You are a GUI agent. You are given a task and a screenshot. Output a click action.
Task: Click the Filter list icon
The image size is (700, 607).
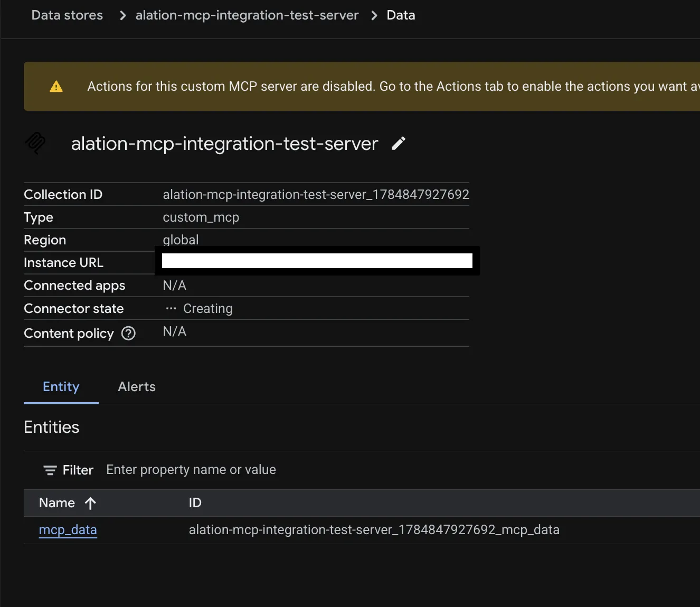click(x=50, y=470)
